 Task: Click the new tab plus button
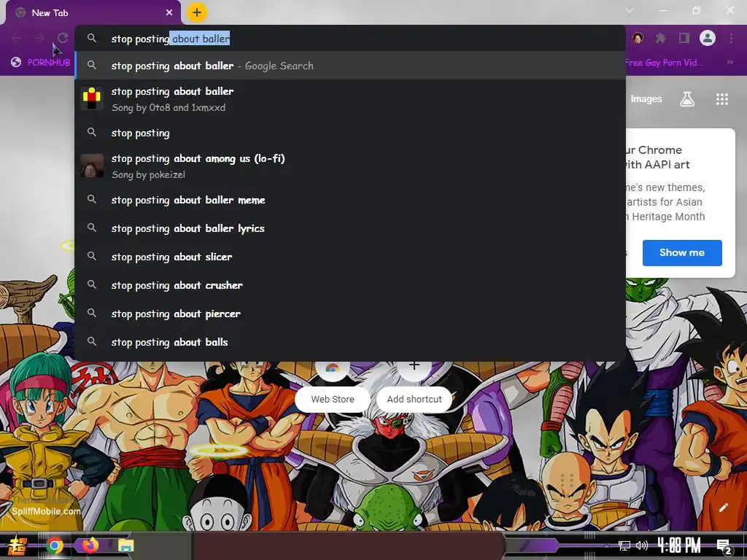coord(197,12)
